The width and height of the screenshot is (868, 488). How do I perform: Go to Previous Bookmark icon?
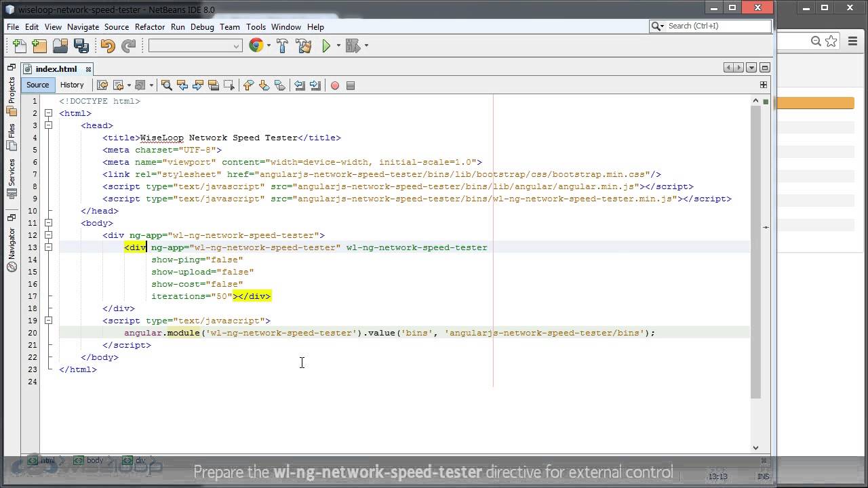click(248, 85)
